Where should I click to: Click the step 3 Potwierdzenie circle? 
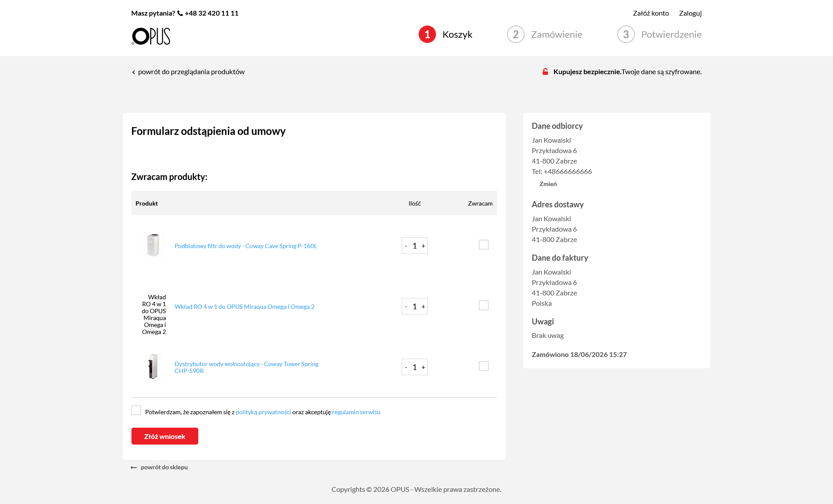[x=626, y=34]
